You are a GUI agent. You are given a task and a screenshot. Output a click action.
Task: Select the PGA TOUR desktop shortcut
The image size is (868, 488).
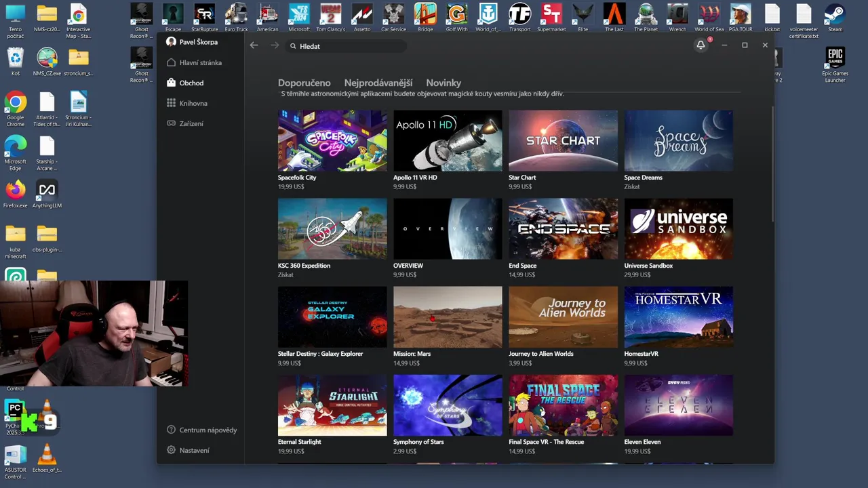coord(741,18)
